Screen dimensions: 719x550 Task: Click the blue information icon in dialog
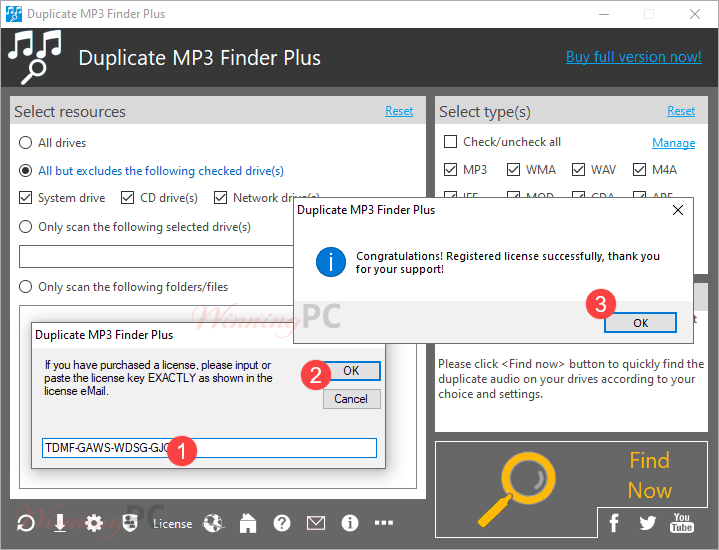pyautogui.click(x=331, y=262)
